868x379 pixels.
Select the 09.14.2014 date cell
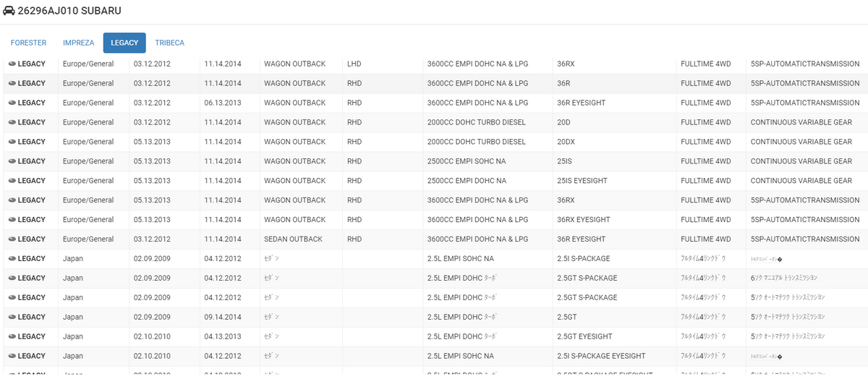pyautogui.click(x=222, y=317)
